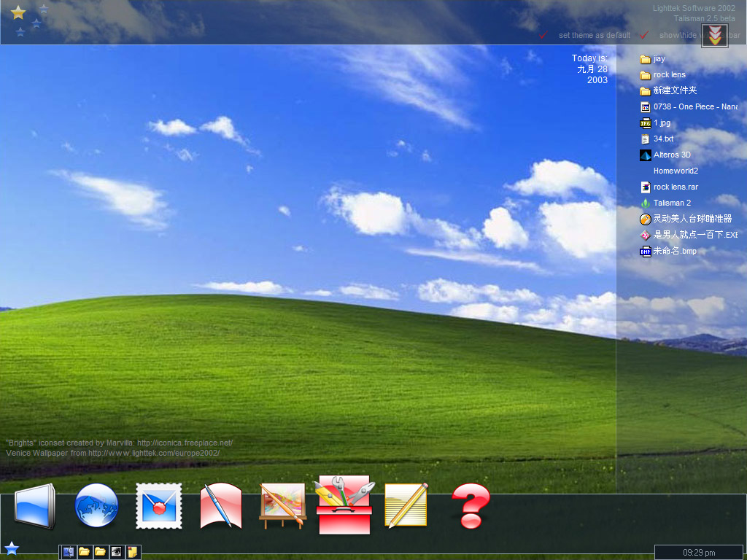Screen dimensions: 747x560
Task: Open the 'rock lens' folder
Action: point(662,75)
